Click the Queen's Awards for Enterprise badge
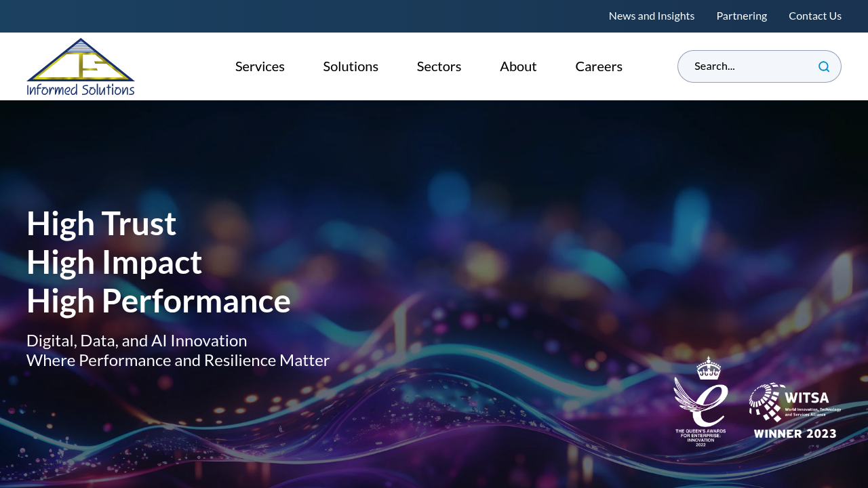Viewport: 868px width, 488px height. [x=701, y=401]
